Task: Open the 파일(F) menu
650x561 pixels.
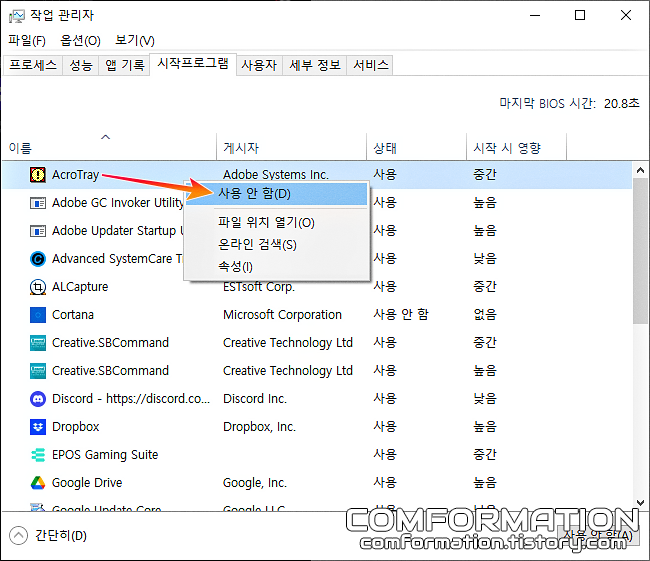Action: pos(27,41)
